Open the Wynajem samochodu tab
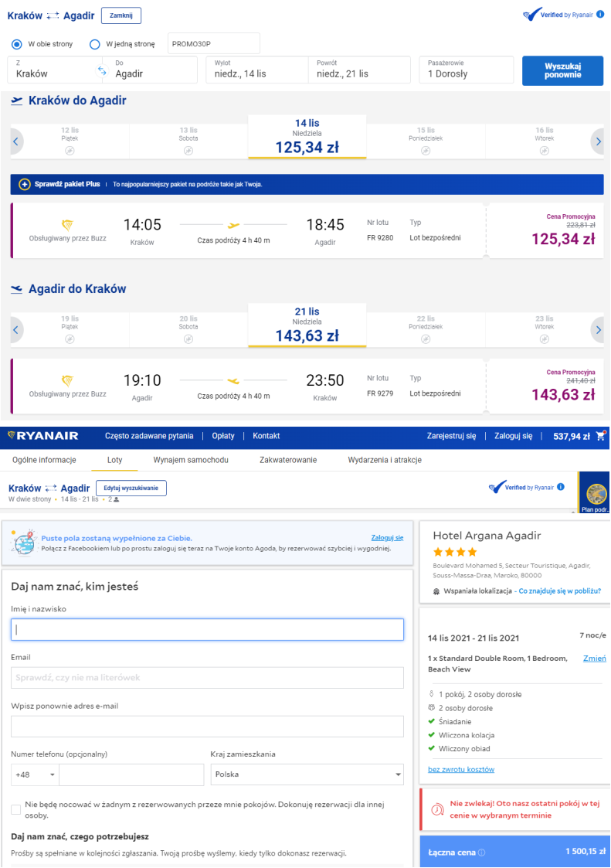Screen dimensions: 611x868 click(x=191, y=460)
